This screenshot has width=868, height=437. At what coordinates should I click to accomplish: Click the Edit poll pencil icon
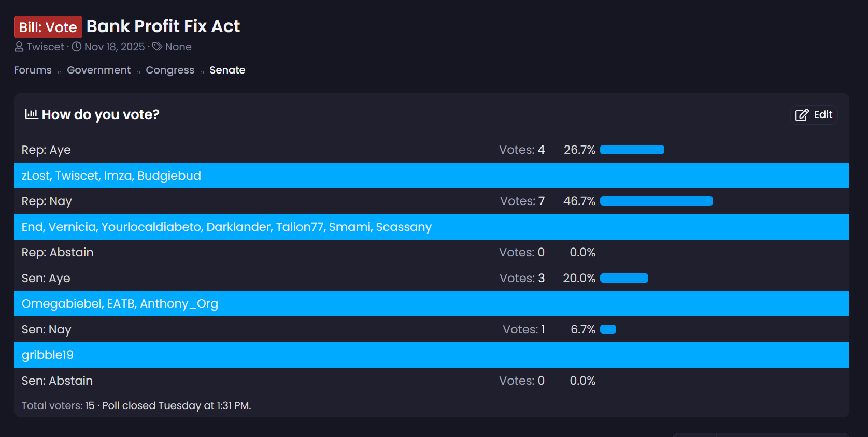click(x=802, y=115)
